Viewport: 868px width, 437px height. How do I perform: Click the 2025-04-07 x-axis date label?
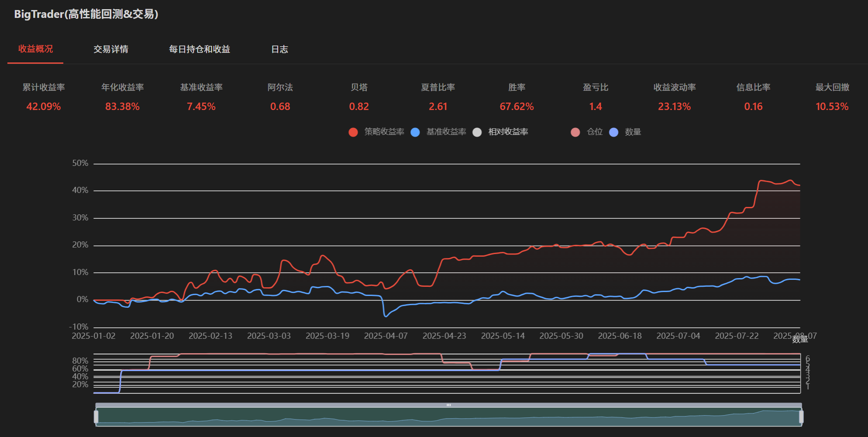[x=386, y=336]
